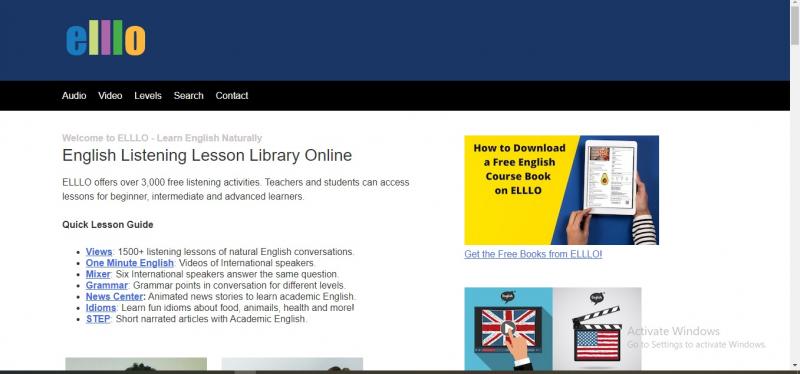Follow the Views lesson link

tap(99, 252)
